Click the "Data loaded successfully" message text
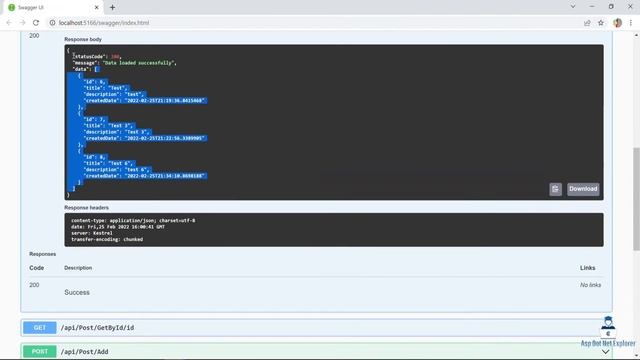This screenshot has width=640, height=360. click(x=139, y=63)
